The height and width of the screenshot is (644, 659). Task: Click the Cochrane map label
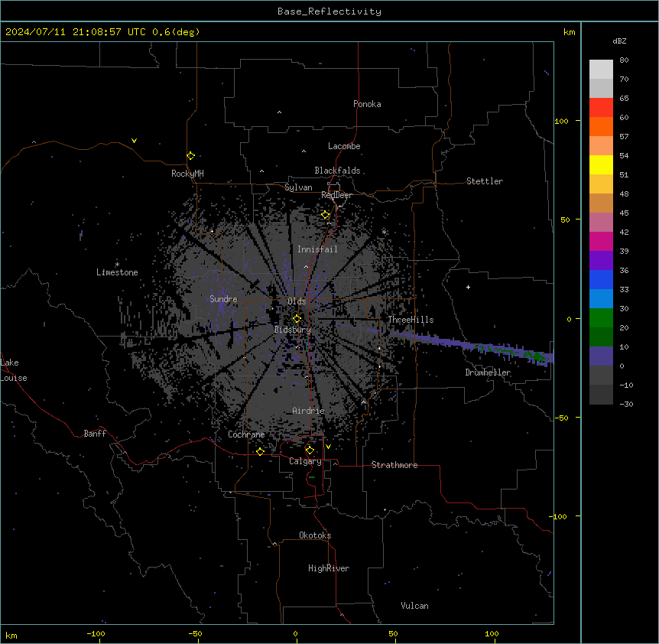point(246,434)
